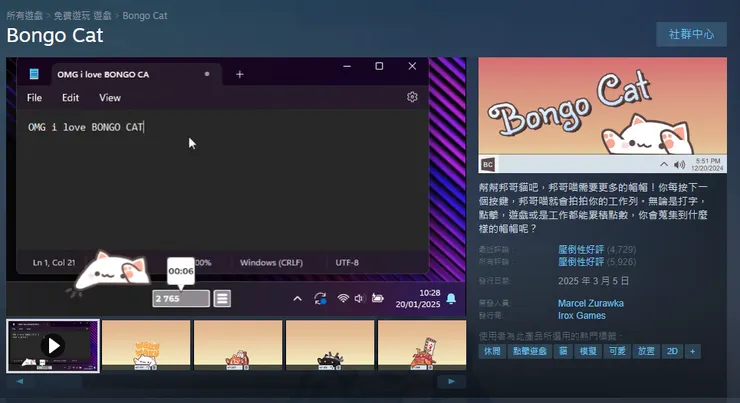This screenshot has width=740, height=403.
Task: Click Ln 1, Col 21 status text
Action: [x=54, y=262]
